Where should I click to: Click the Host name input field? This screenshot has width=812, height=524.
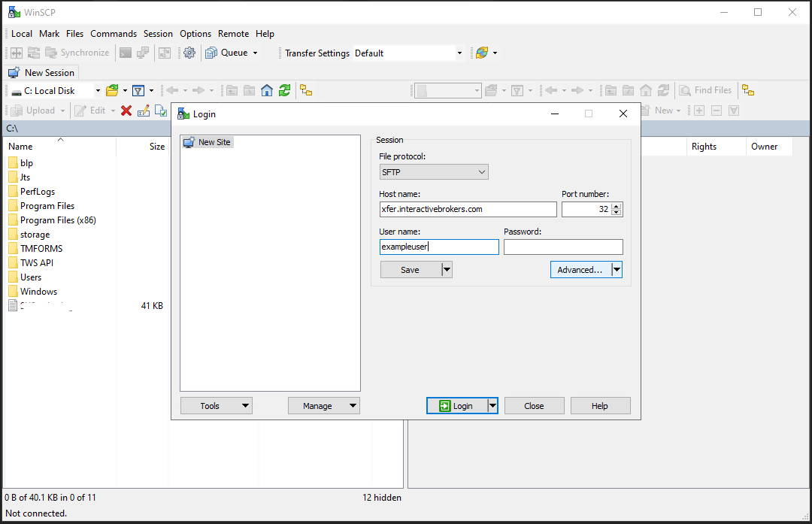click(x=468, y=209)
